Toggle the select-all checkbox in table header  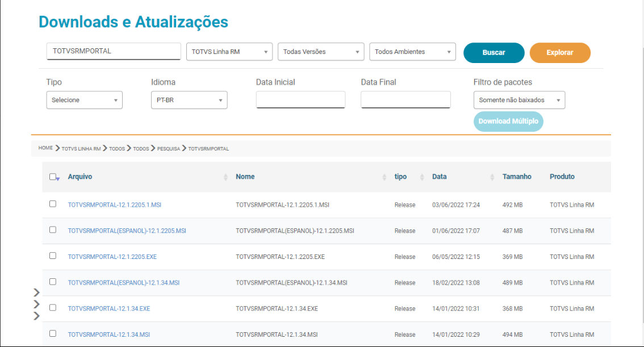pos(53,177)
